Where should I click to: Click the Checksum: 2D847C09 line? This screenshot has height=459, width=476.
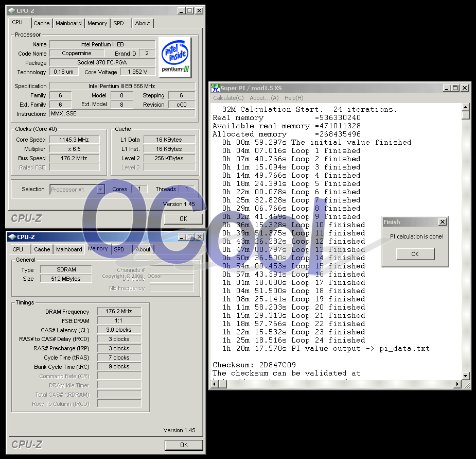[x=254, y=365]
